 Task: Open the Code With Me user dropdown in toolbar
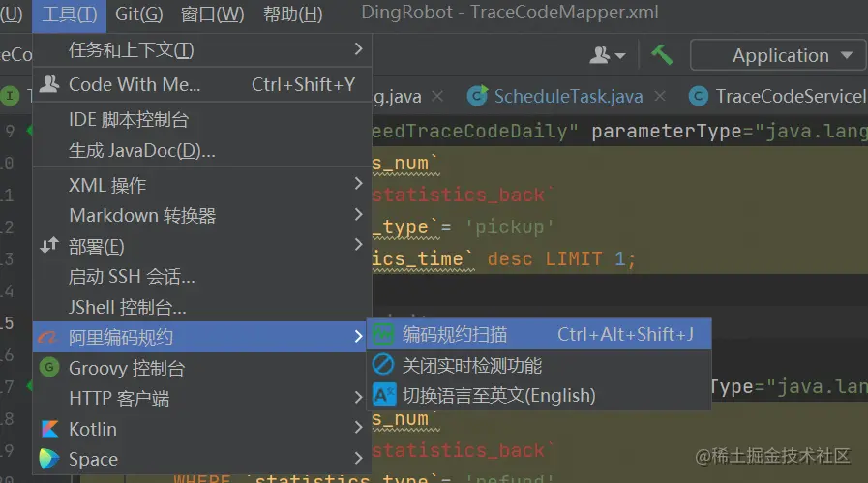pyautogui.click(x=608, y=55)
